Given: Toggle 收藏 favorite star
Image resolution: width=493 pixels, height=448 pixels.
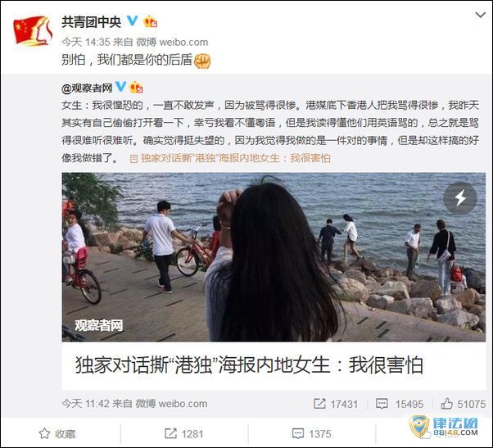Looking at the screenshot, I should [57, 434].
